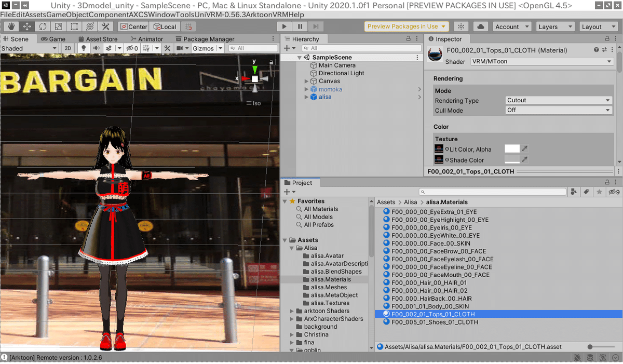Open the lighting settings sun icon
This screenshot has height=364, width=623.
click(x=461, y=26)
